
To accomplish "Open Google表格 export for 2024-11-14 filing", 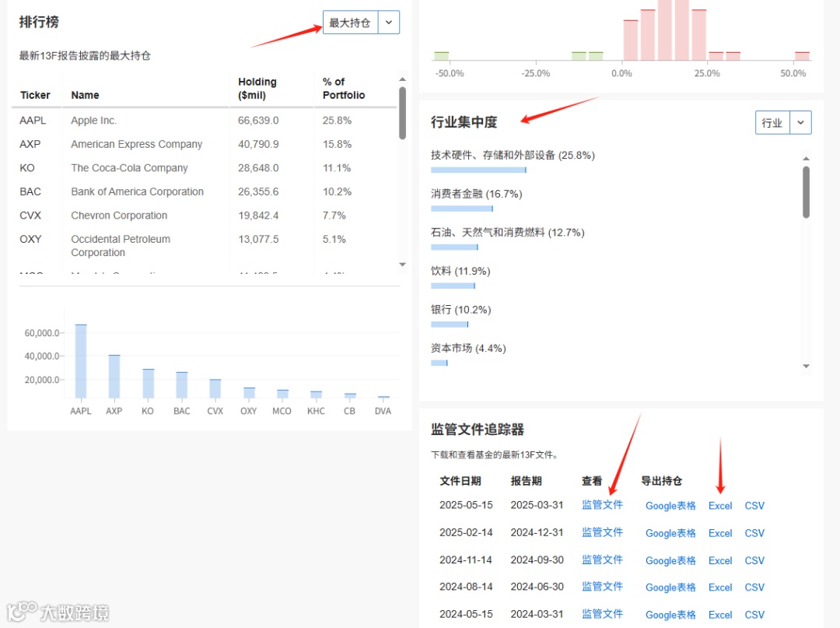I will pyautogui.click(x=670, y=560).
